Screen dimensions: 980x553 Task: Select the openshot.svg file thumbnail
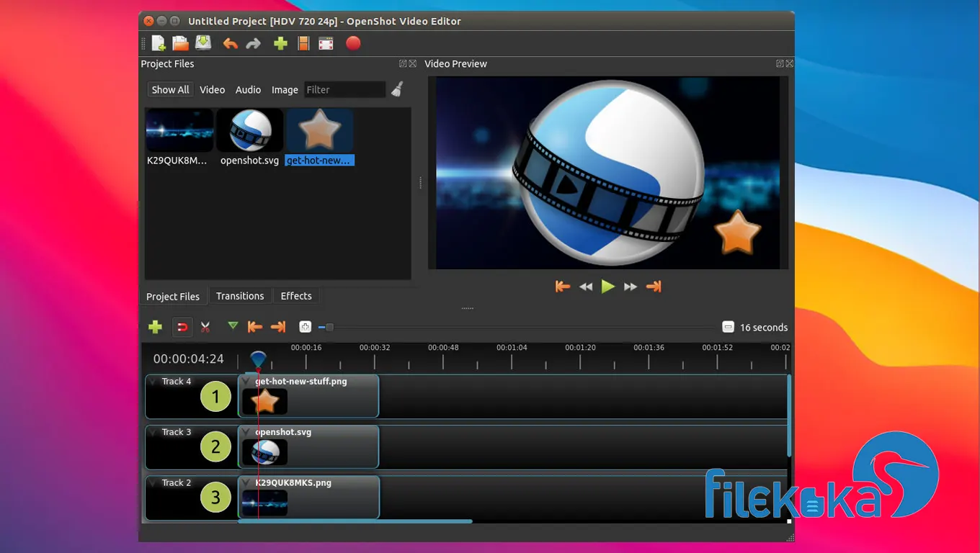click(x=250, y=130)
